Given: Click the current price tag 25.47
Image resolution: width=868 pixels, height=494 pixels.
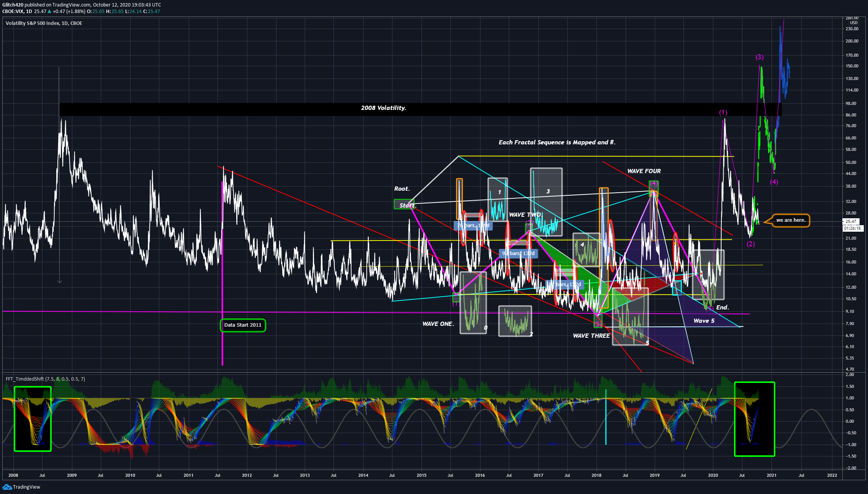Looking at the screenshot, I should (851, 221).
